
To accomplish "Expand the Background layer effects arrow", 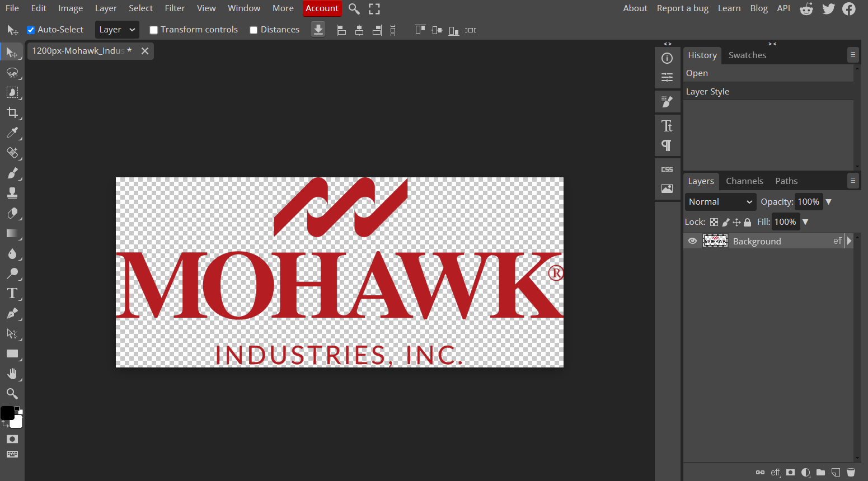I will [849, 241].
